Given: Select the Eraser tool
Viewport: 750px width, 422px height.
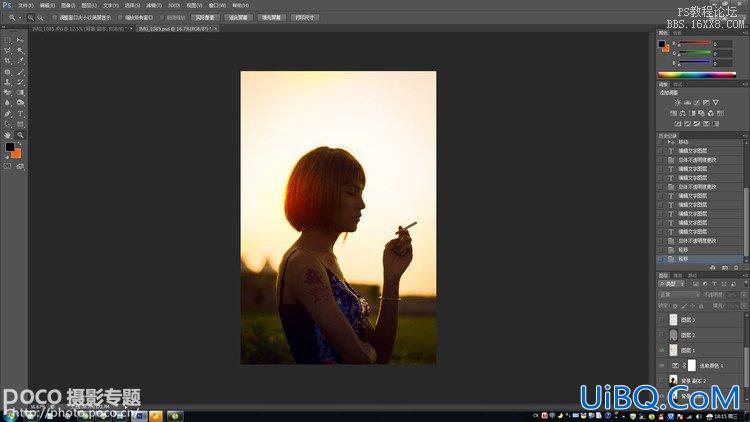Looking at the screenshot, I should tap(7, 92).
